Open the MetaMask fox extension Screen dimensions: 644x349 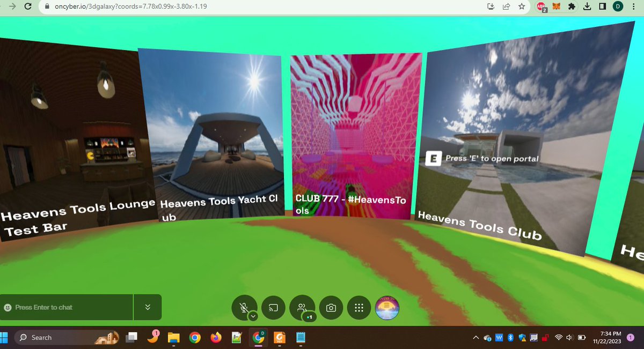tap(557, 6)
